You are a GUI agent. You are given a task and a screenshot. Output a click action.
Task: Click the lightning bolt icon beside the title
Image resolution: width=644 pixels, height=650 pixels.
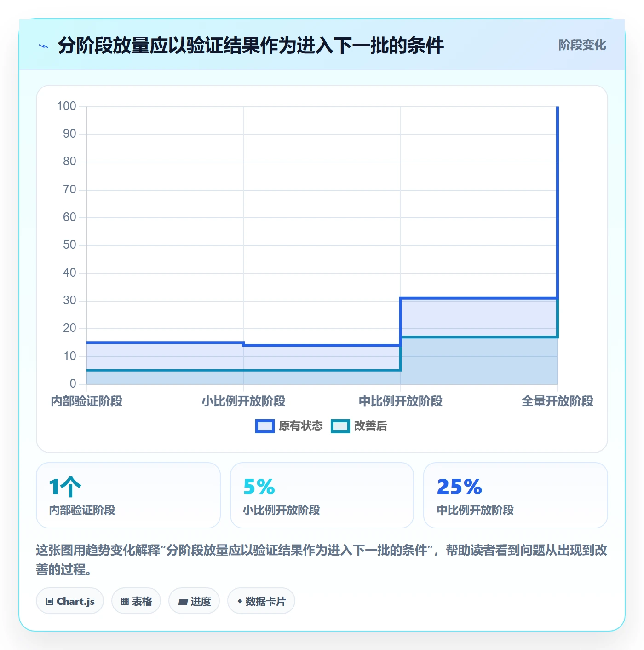[x=44, y=46]
